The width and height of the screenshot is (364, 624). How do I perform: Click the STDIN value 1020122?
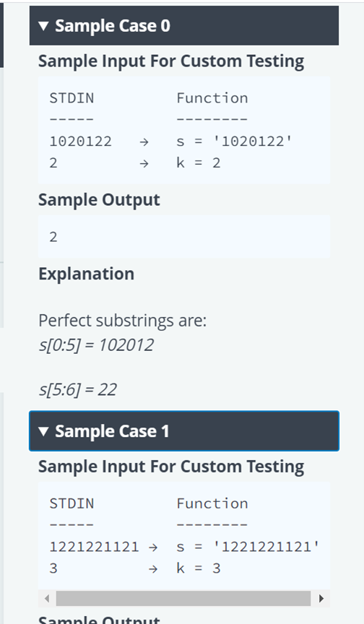pyautogui.click(x=80, y=142)
